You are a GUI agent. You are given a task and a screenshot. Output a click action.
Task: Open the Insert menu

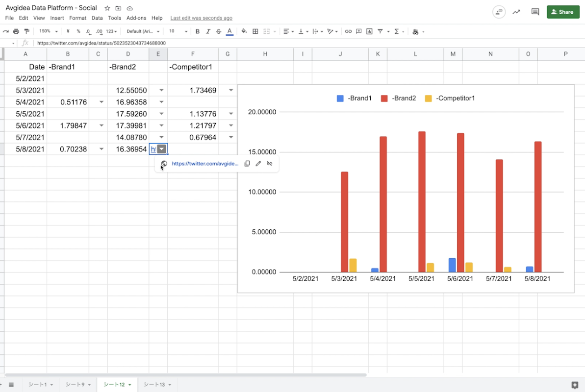[x=57, y=18]
